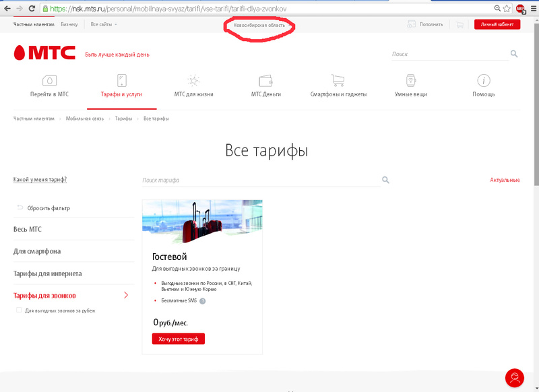Open the support chat bubble icon
The width and height of the screenshot is (539, 392).
pos(515,378)
